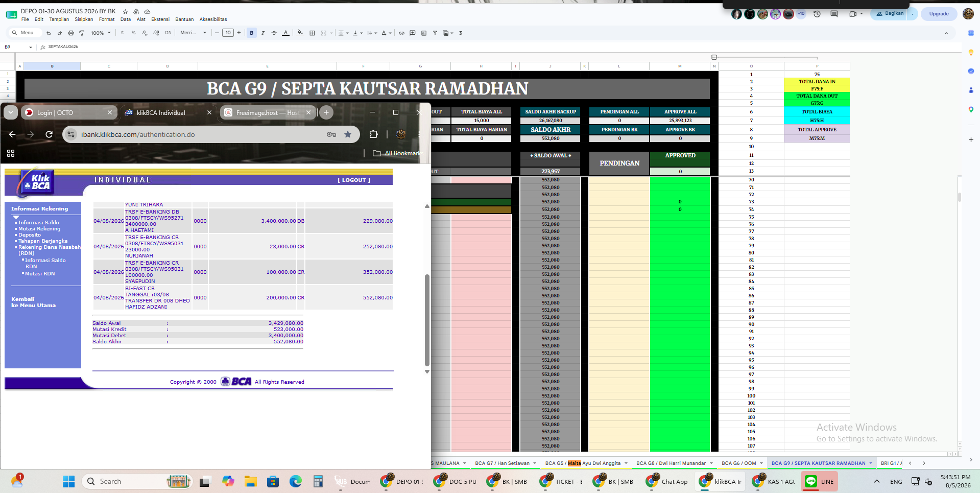The height and width of the screenshot is (493, 980).
Task: Open the saved password key icon
Action: pos(331,134)
